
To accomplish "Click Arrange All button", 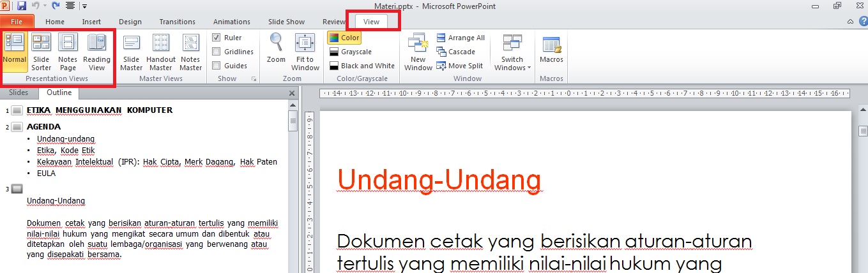I will click(x=461, y=38).
